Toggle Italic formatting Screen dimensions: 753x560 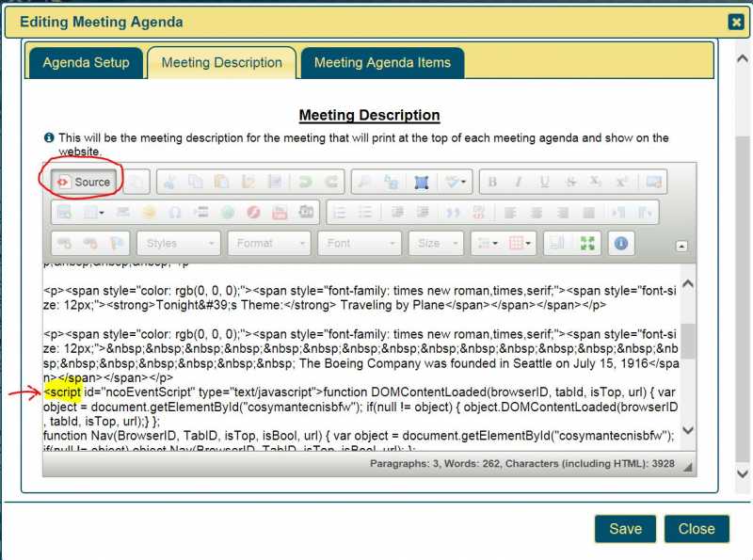tap(518, 182)
